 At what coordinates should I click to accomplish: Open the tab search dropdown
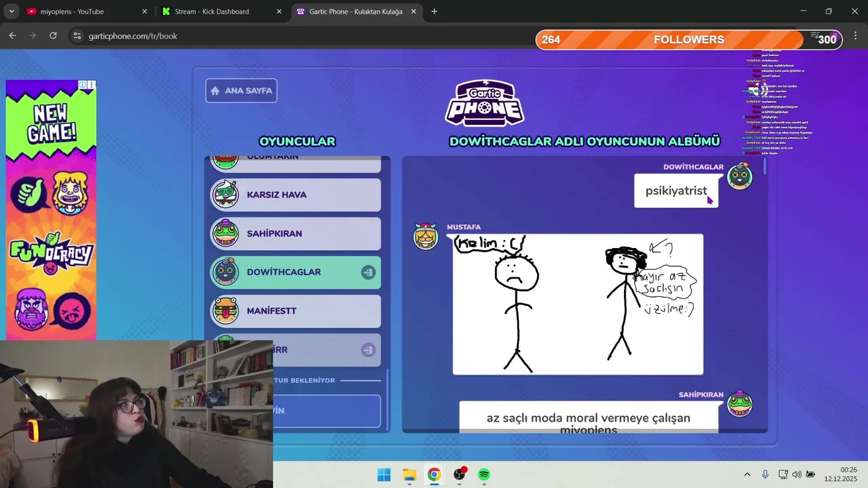[11, 12]
